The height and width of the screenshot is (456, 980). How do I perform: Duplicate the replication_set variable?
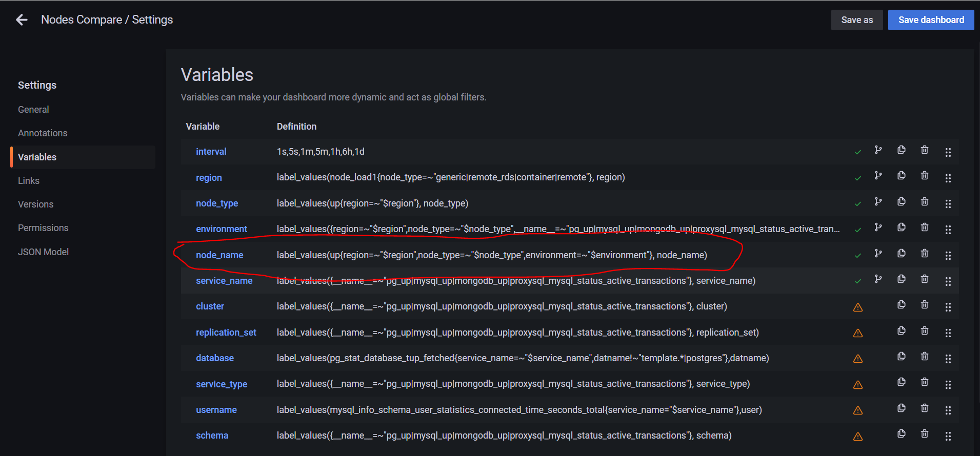901,331
